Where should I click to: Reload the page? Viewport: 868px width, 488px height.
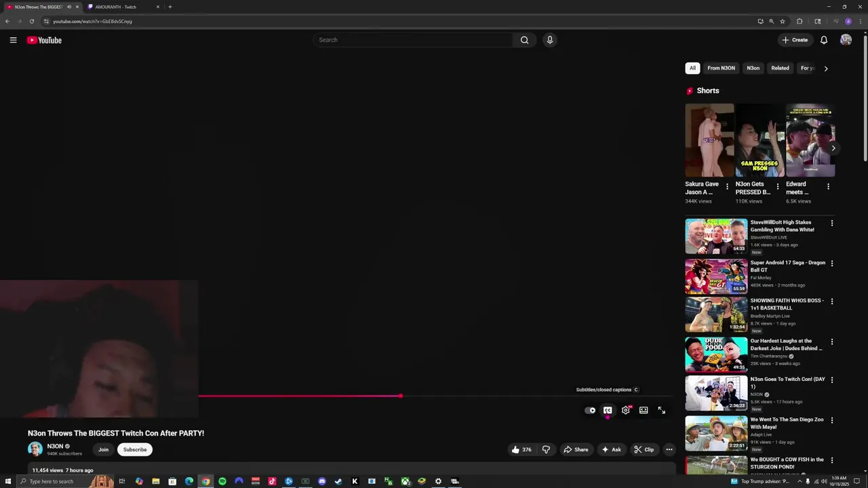pos(31,21)
